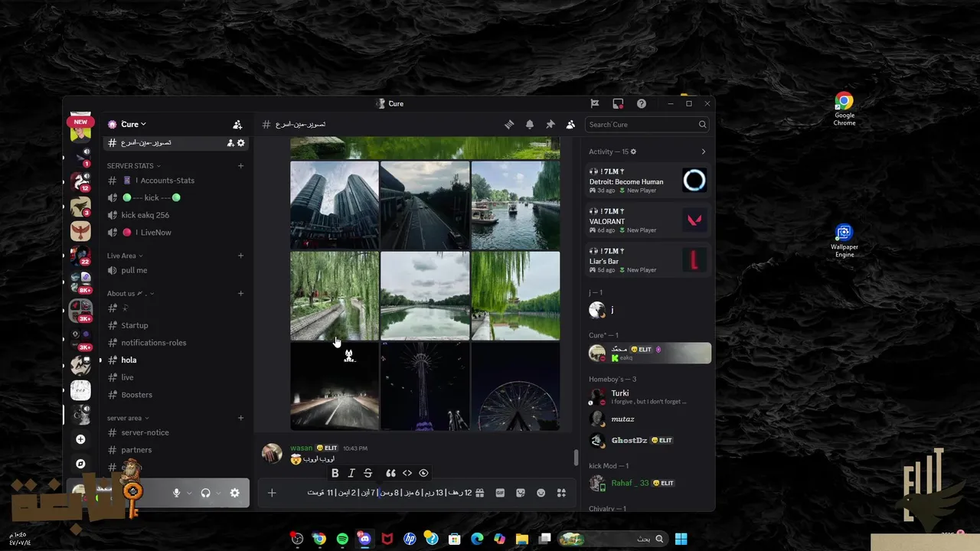Open ferris wheel photo thumbnail
Image resolution: width=980 pixels, height=551 pixels.
pos(515,386)
